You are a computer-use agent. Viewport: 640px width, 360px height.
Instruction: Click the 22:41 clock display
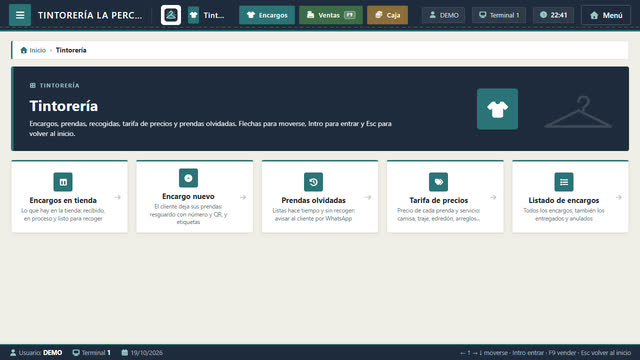(x=553, y=15)
